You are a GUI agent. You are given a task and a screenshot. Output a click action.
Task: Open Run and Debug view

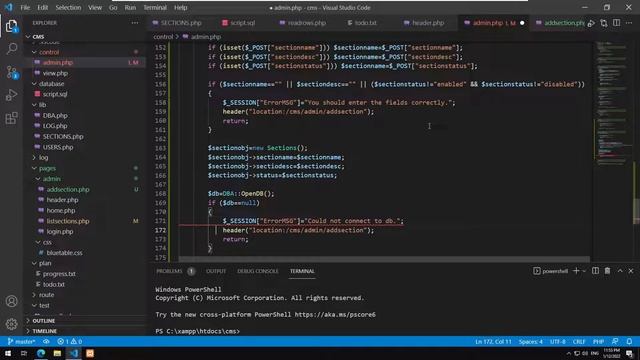coord(11,95)
